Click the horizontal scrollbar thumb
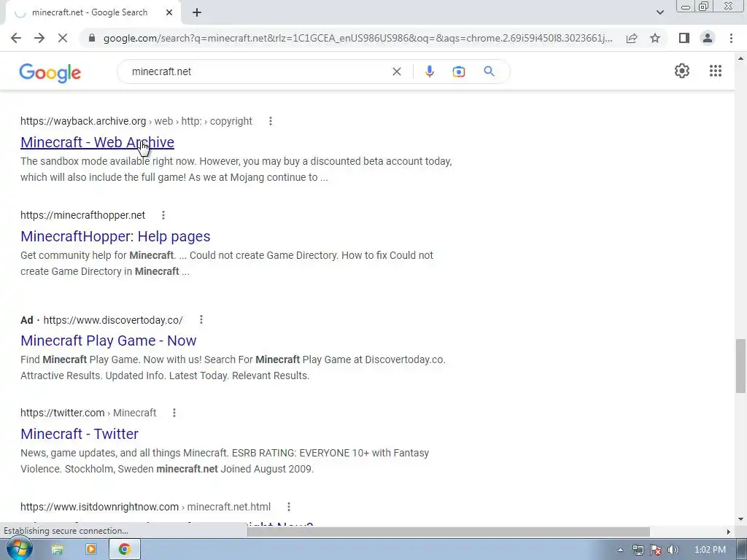The height and width of the screenshot is (560, 747). (449, 532)
